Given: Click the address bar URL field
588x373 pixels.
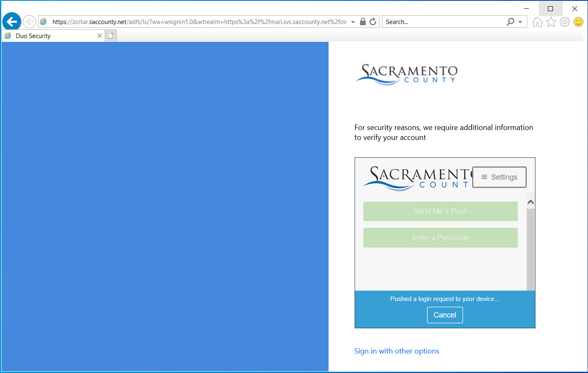Looking at the screenshot, I should click(x=199, y=22).
